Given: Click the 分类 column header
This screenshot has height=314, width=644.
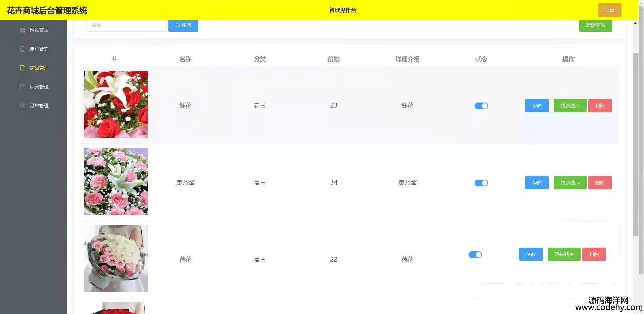Looking at the screenshot, I should (x=260, y=59).
